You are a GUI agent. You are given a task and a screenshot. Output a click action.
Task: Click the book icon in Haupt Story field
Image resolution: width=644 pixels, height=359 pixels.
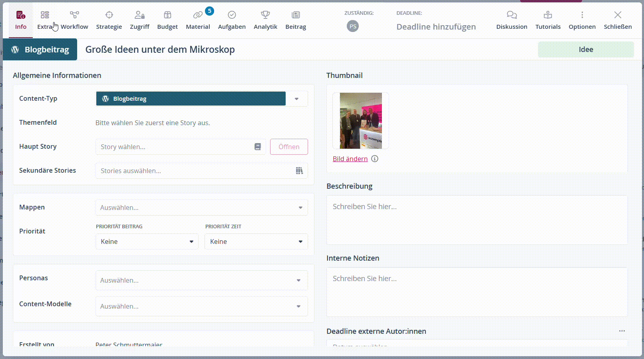click(x=258, y=147)
